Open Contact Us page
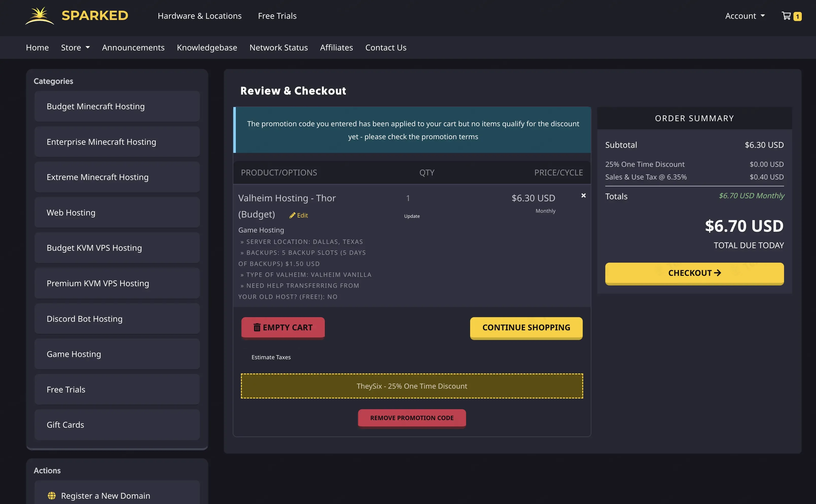Screen dimensions: 816x504 point(386,47)
